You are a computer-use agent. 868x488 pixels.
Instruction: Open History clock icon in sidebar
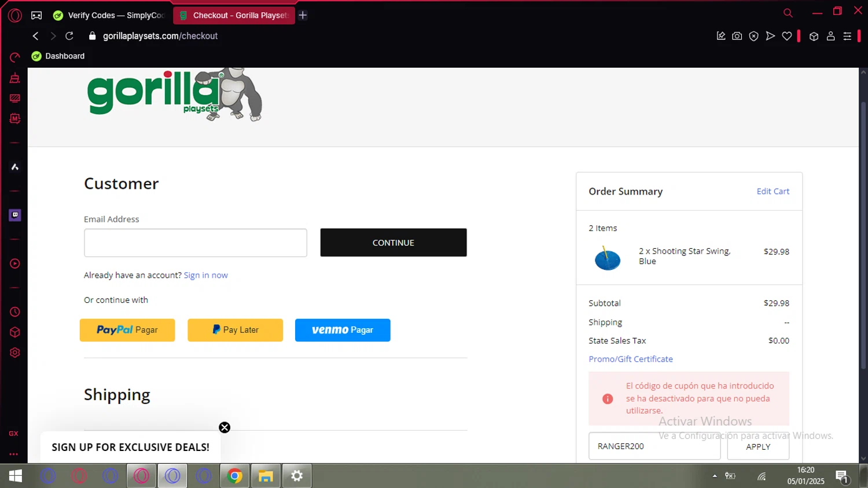point(15,312)
